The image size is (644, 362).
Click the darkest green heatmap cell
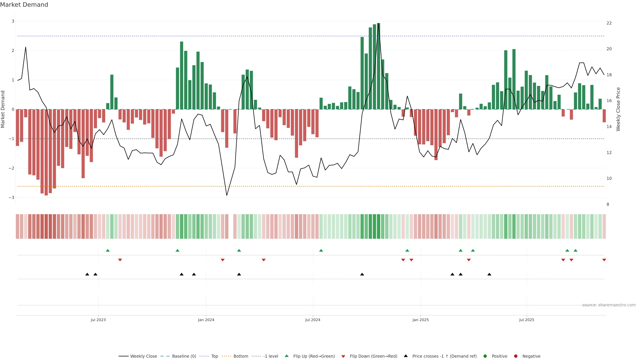click(379, 226)
